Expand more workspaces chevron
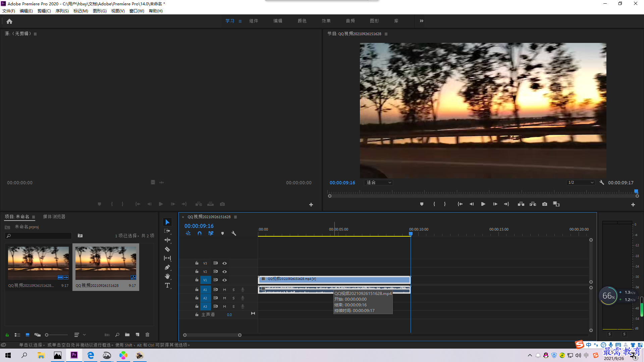644x362 pixels. (x=422, y=21)
